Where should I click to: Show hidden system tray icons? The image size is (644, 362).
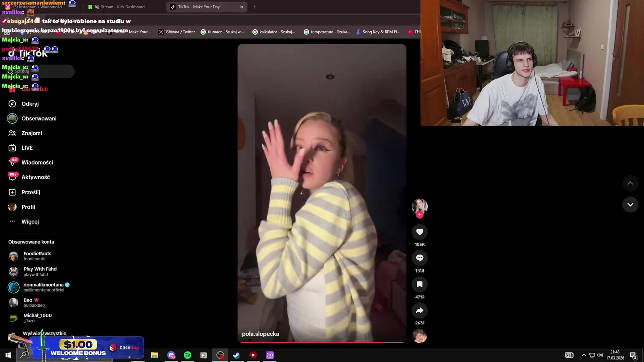[x=584, y=355]
